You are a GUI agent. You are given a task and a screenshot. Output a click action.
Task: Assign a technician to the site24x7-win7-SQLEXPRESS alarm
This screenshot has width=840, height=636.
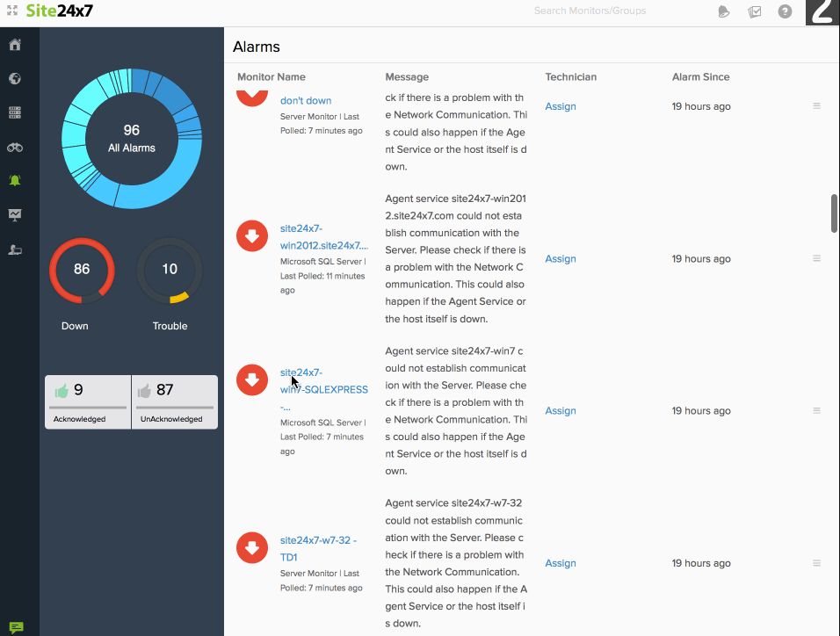pos(561,410)
